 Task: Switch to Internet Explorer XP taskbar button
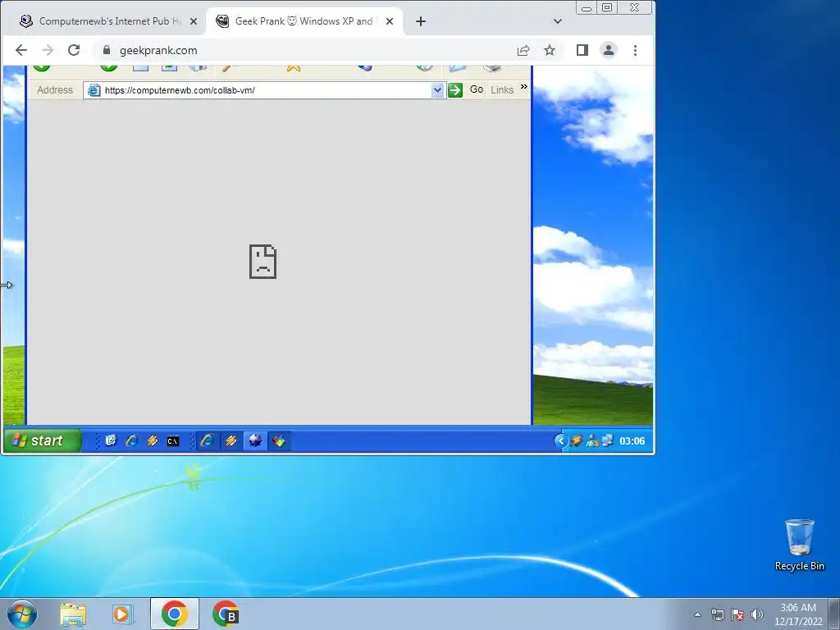point(207,441)
